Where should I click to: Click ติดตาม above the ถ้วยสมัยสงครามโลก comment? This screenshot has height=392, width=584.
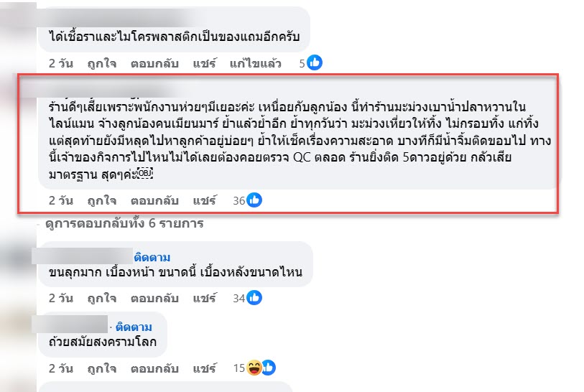click(134, 327)
